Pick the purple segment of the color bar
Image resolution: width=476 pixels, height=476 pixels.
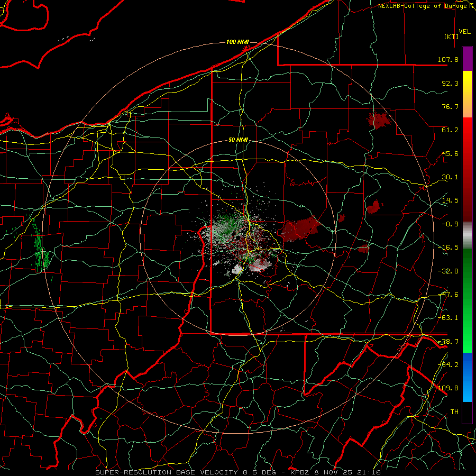[467, 59]
